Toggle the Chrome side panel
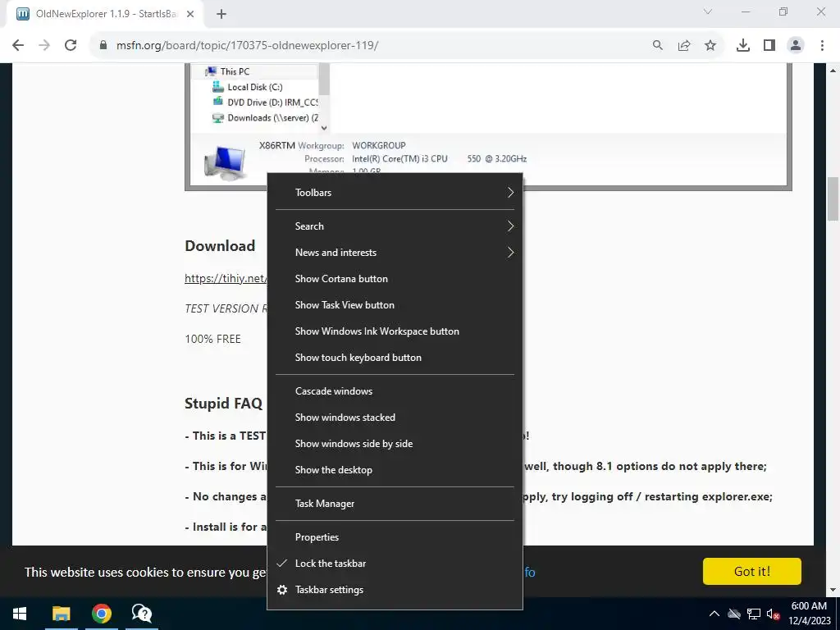The image size is (840, 630). coord(769,45)
